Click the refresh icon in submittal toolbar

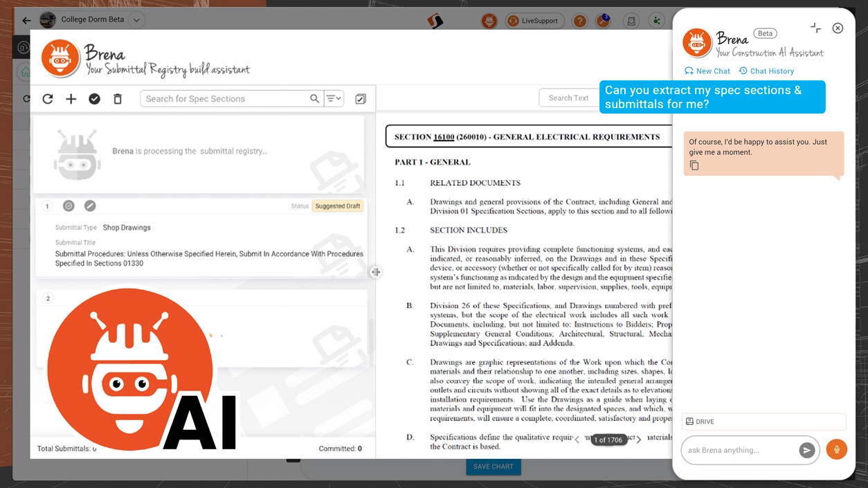[48, 99]
